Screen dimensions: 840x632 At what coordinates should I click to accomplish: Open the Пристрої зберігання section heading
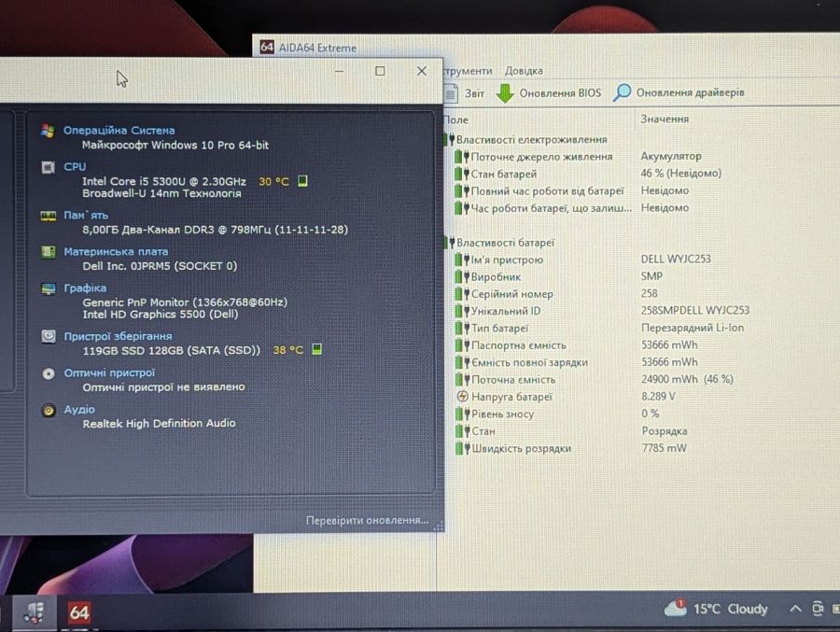(118, 336)
